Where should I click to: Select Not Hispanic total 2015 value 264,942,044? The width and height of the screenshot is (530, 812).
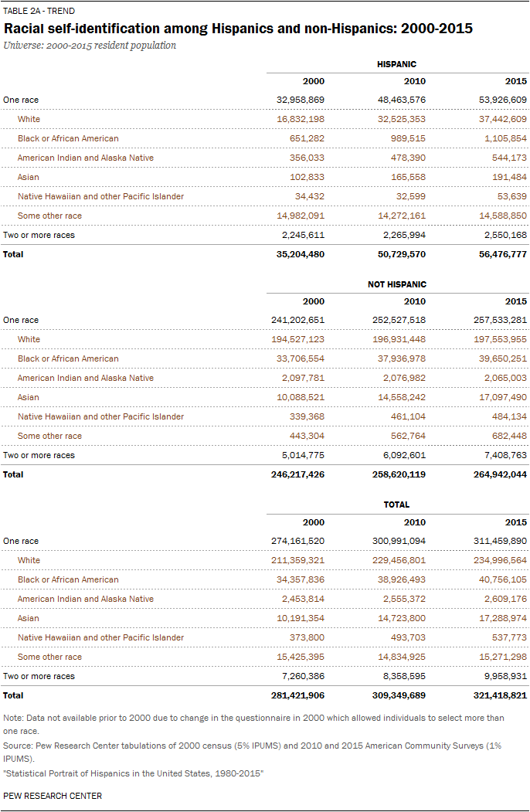496,474
